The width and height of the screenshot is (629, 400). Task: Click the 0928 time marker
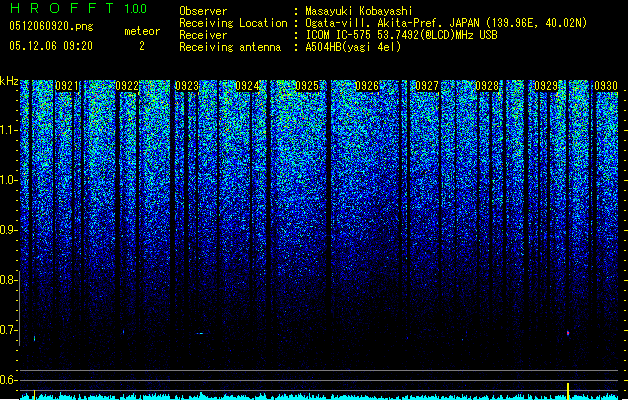tap(487, 86)
